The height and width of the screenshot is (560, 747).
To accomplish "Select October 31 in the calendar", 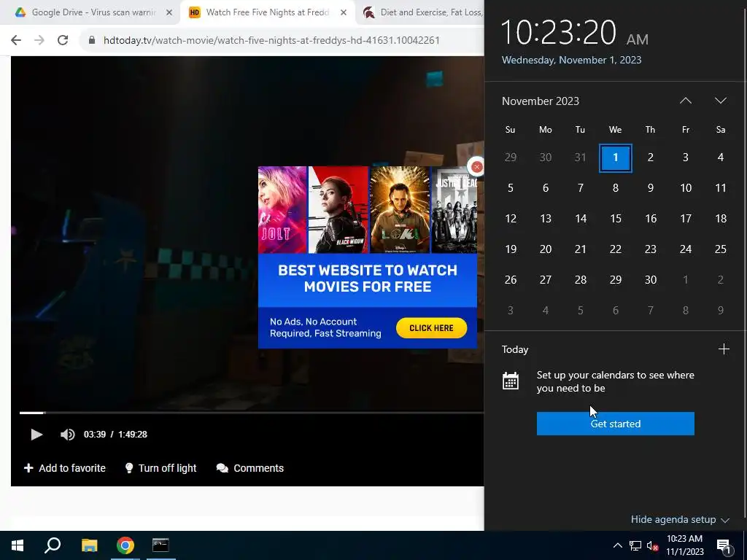I will coord(580,157).
